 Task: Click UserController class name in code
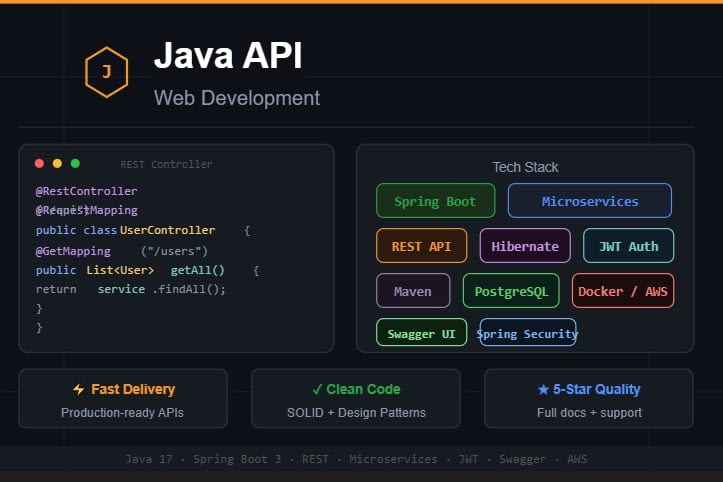click(x=167, y=230)
